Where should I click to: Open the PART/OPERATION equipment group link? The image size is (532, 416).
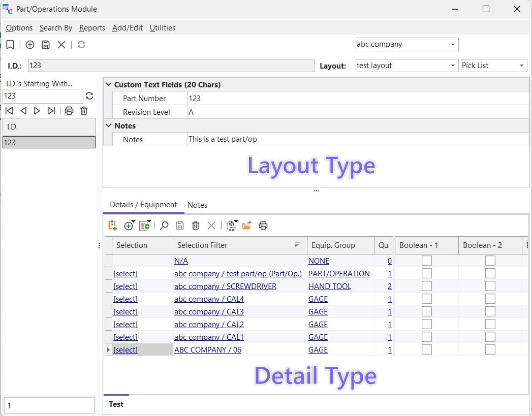coord(339,274)
